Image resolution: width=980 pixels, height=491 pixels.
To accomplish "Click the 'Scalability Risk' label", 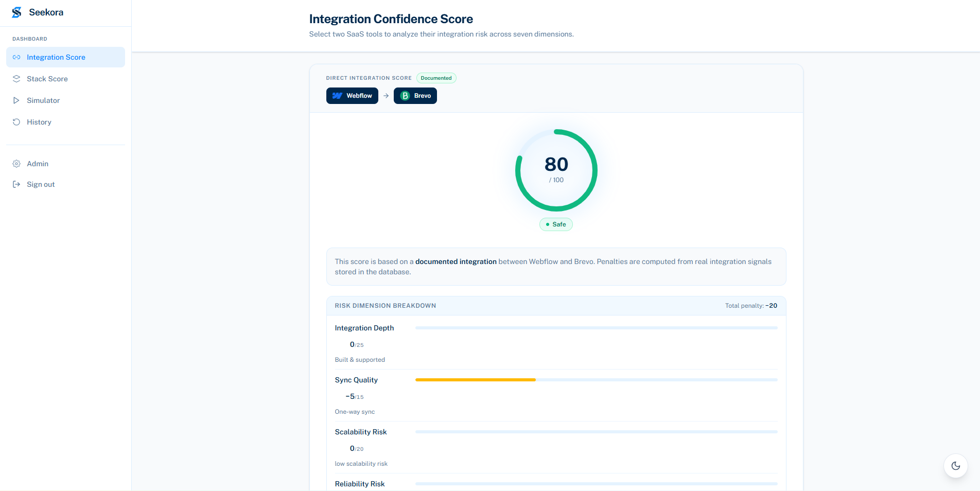I will (x=361, y=432).
